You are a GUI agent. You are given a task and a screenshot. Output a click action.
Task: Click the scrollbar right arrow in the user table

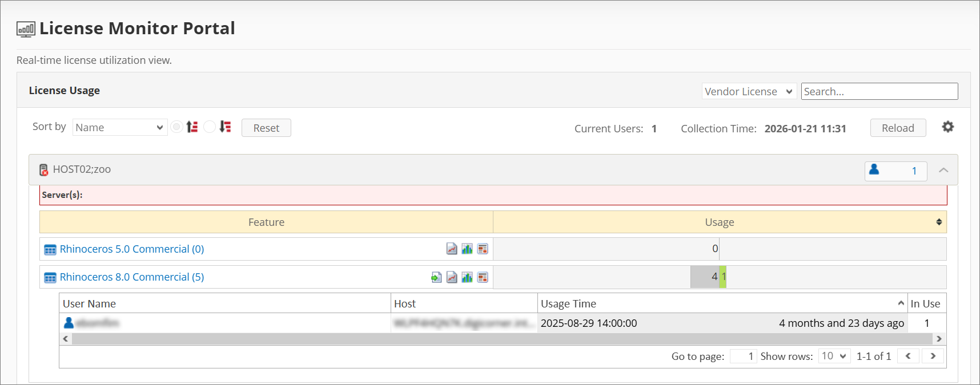coord(939,339)
